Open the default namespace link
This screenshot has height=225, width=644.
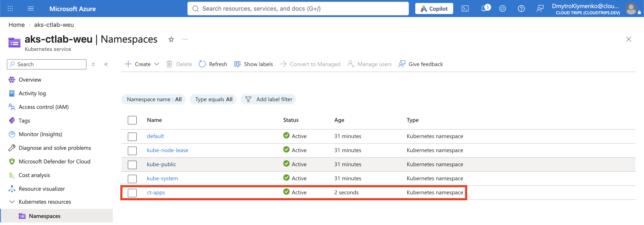[155, 136]
